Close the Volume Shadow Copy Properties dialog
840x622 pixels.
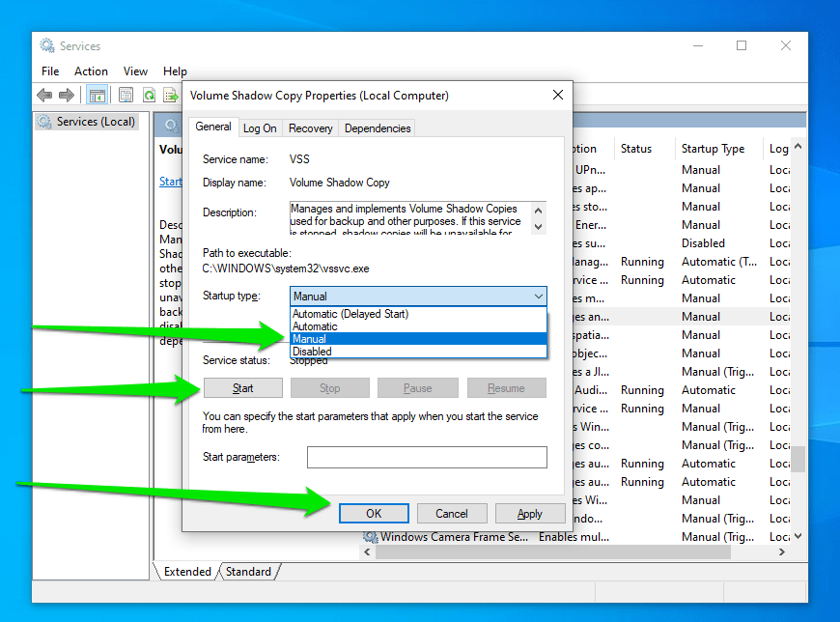click(557, 96)
